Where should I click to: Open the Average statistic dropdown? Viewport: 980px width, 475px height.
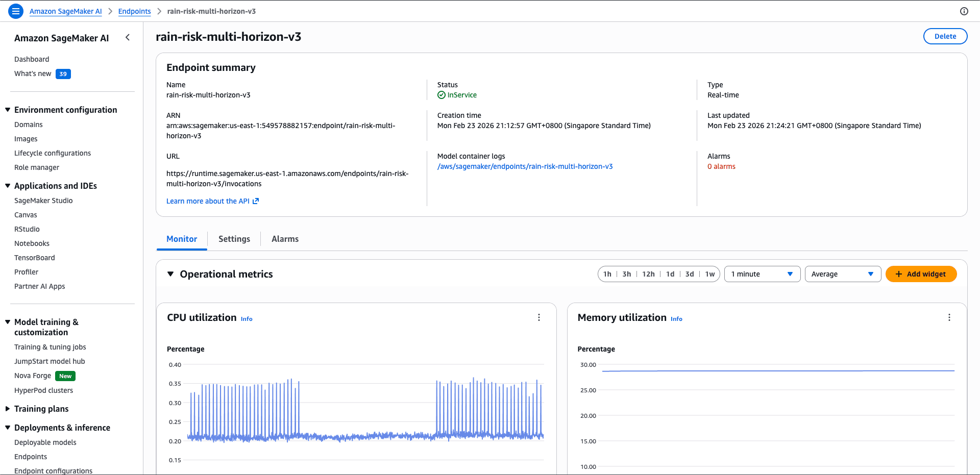click(x=842, y=274)
